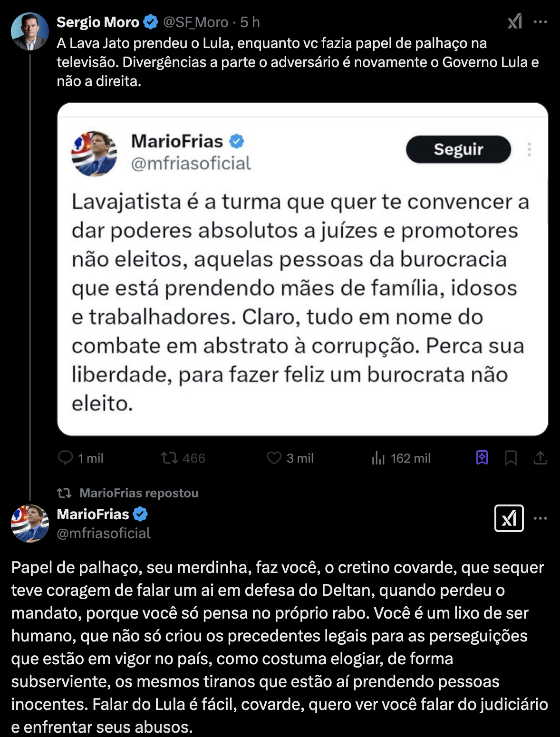Click the purple starred bookmark icon
This screenshot has height=737, width=560.
pos(482,457)
